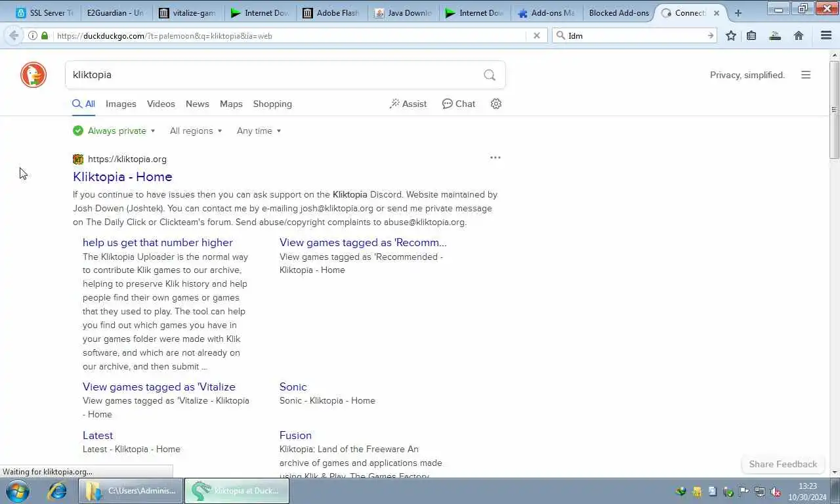
Task: Click the DuckDuckGo duck logo
Action: click(x=33, y=75)
